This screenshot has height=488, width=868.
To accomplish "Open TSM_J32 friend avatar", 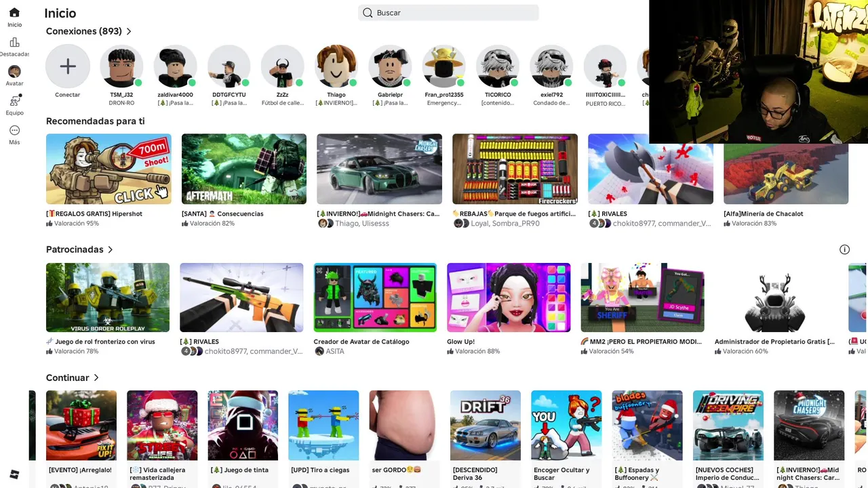I will click(x=121, y=66).
